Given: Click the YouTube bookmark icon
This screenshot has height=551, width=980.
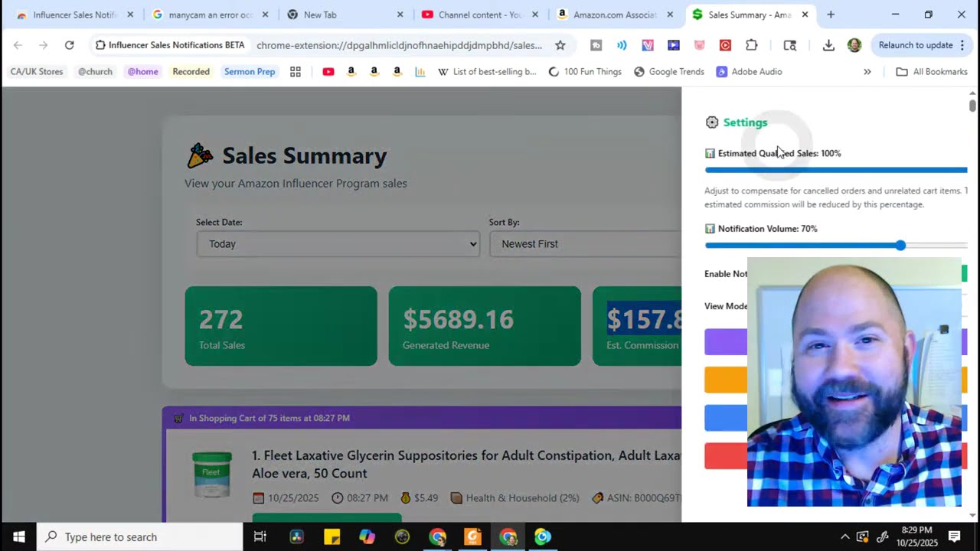Looking at the screenshot, I should [328, 72].
